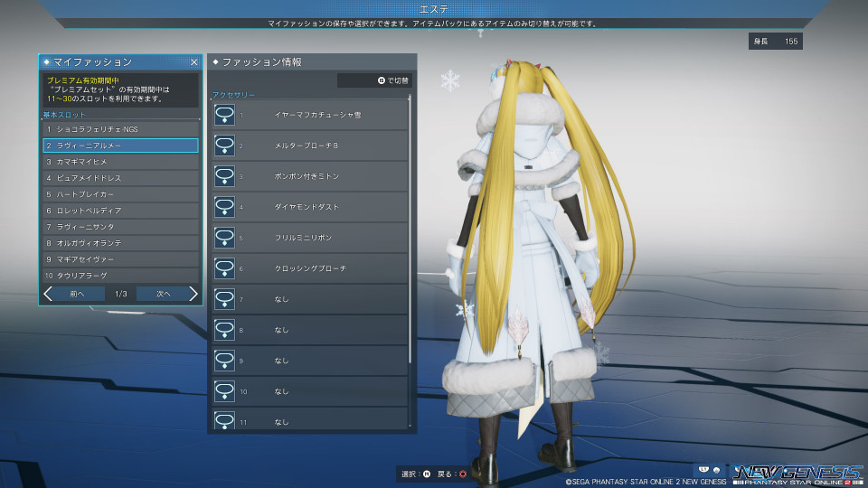Click the 戻る back button prompt
Screen dimensions: 868x488
coord(452,474)
